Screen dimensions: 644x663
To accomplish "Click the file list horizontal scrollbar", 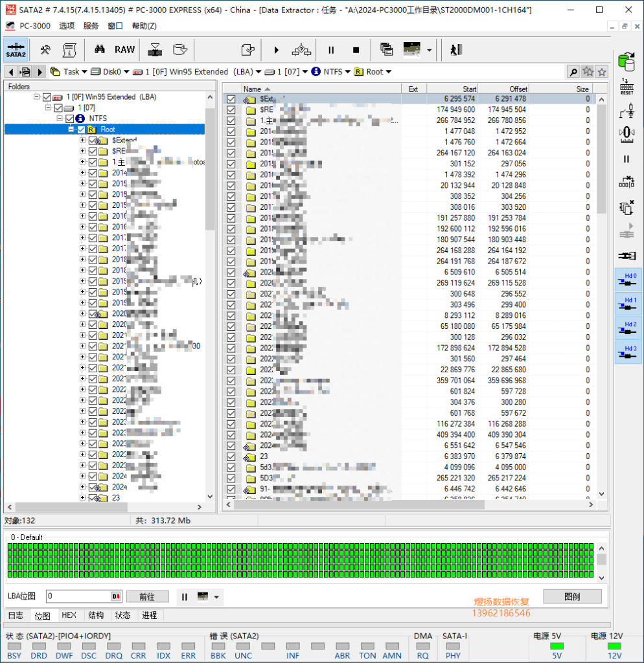I will pyautogui.click(x=360, y=504).
